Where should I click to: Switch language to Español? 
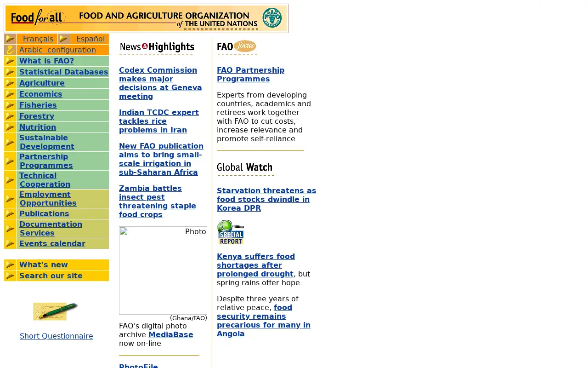[90, 39]
